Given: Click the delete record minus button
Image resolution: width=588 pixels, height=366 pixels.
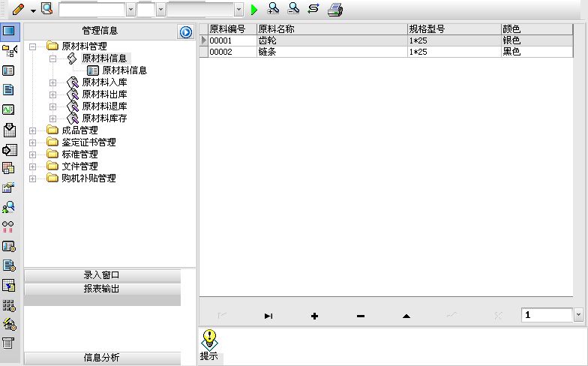Looking at the screenshot, I should click(361, 316).
